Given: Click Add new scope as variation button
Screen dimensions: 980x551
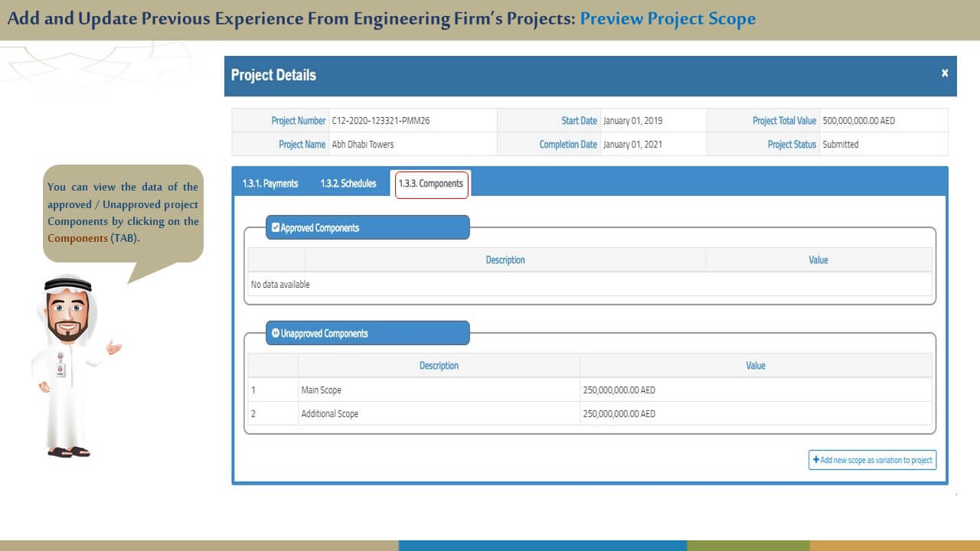Looking at the screenshot, I should coord(872,460).
